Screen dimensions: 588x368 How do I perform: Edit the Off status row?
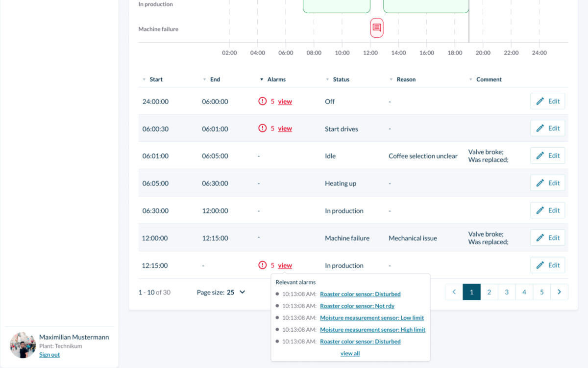tap(547, 101)
